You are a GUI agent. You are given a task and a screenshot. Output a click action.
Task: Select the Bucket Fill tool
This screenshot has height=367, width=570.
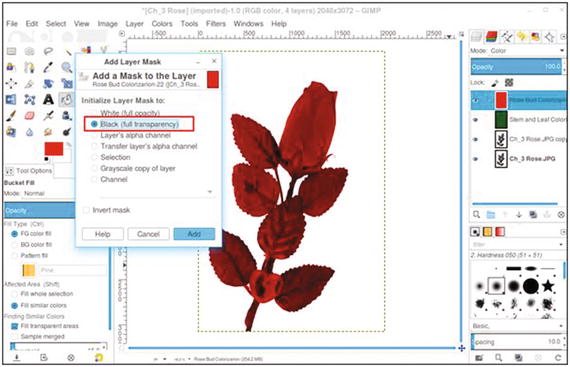pyautogui.click(x=67, y=100)
